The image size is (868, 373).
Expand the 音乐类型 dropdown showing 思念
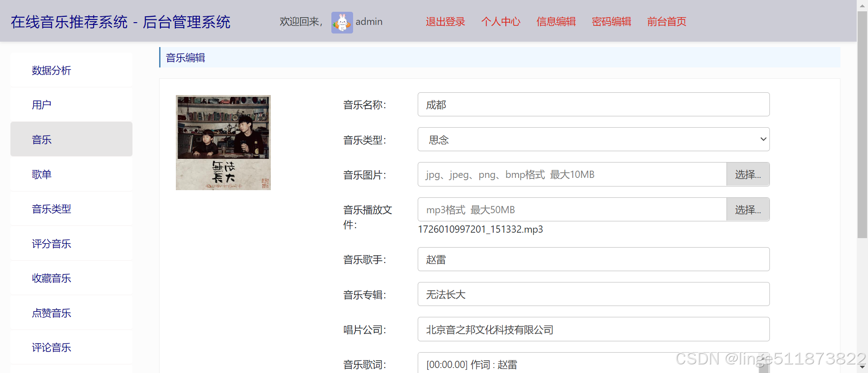pos(594,139)
